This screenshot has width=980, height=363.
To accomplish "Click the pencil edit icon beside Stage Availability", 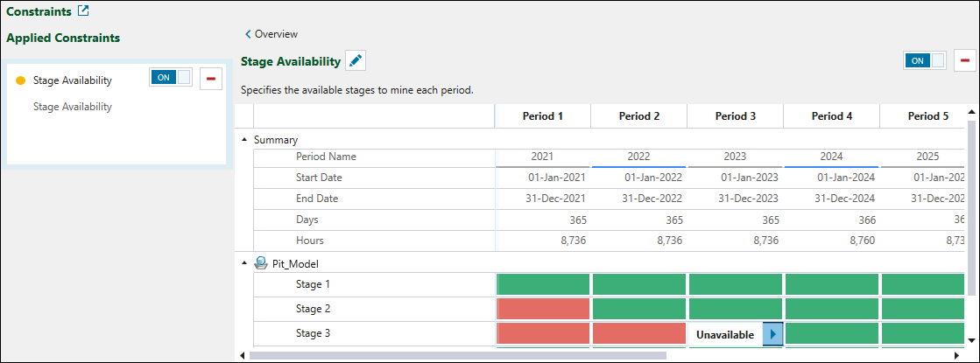I will point(356,61).
